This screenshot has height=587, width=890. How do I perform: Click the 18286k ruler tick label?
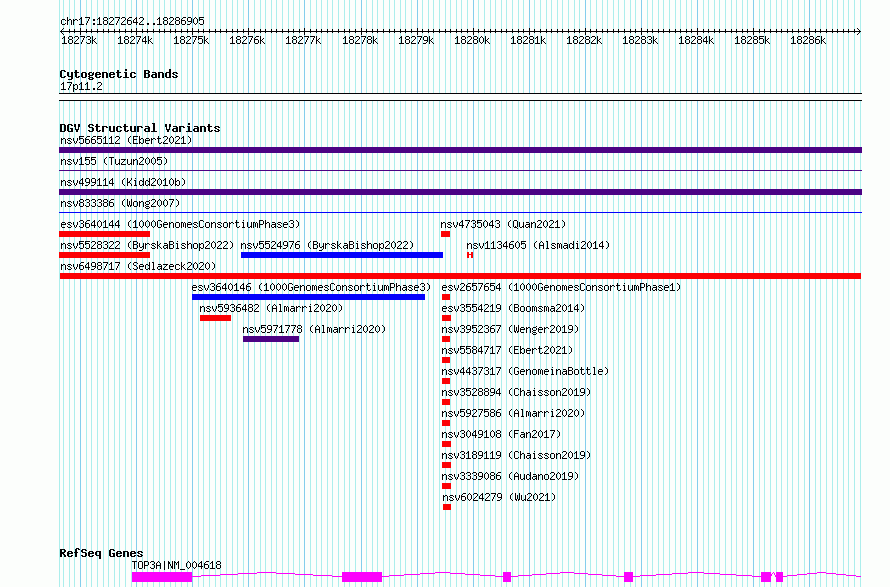[808, 40]
